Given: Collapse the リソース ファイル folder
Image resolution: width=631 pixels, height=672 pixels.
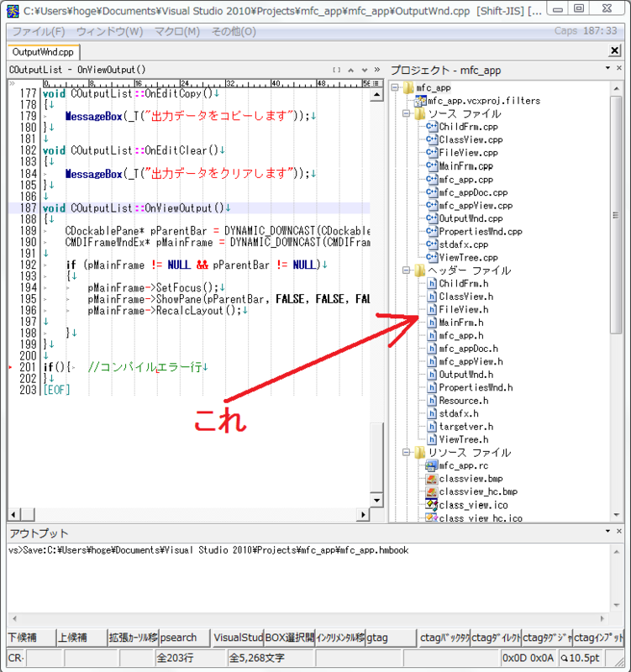Looking at the screenshot, I should pos(406,452).
